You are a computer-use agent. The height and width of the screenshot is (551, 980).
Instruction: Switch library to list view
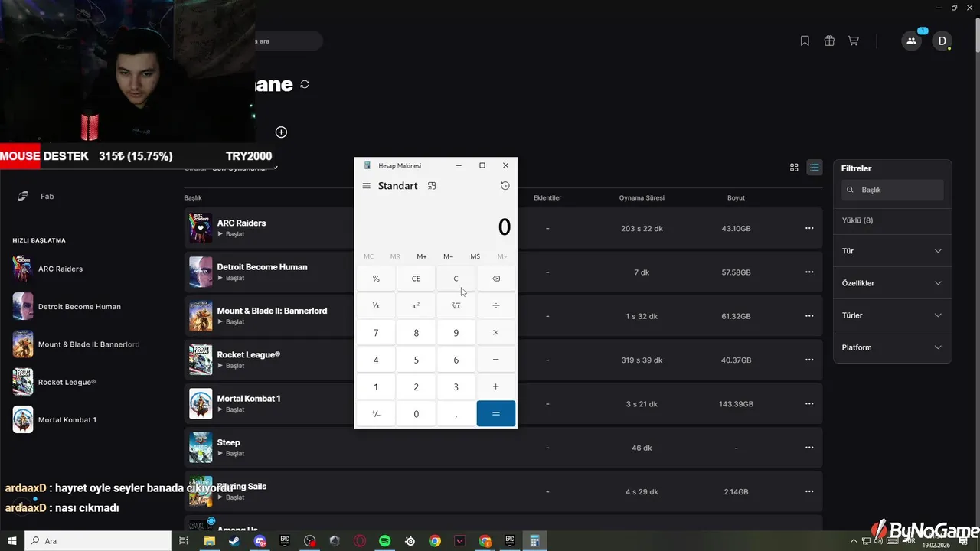[815, 168]
